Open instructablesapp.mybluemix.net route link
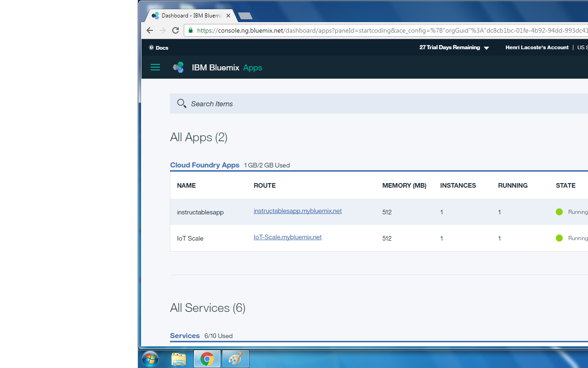Image resolution: width=588 pixels, height=368 pixels. pos(298,211)
